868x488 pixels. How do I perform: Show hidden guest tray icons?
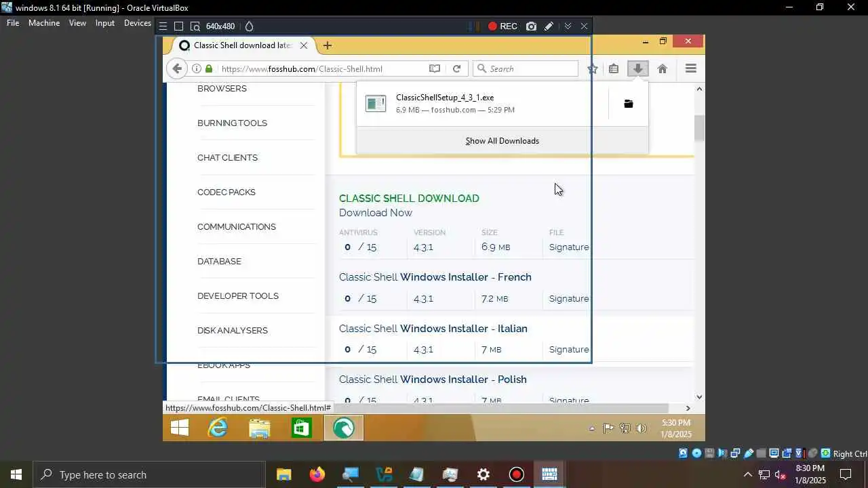point(592,428)
